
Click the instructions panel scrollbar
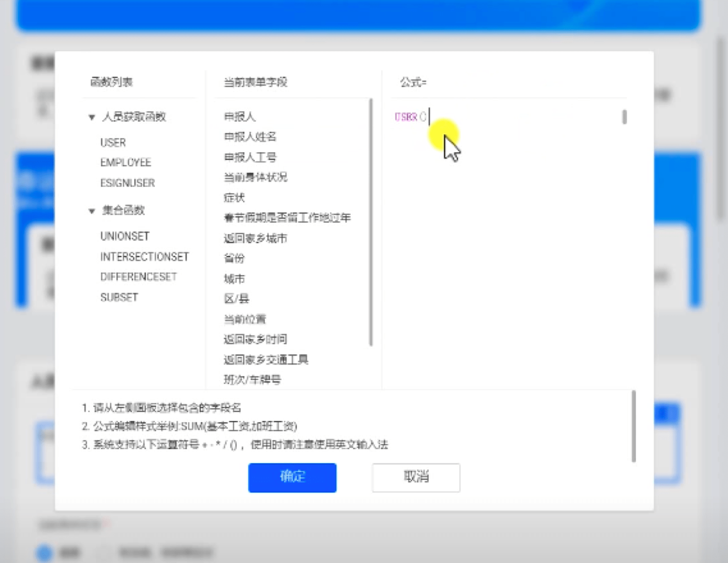pyautogui.click(x=634, y=426)
